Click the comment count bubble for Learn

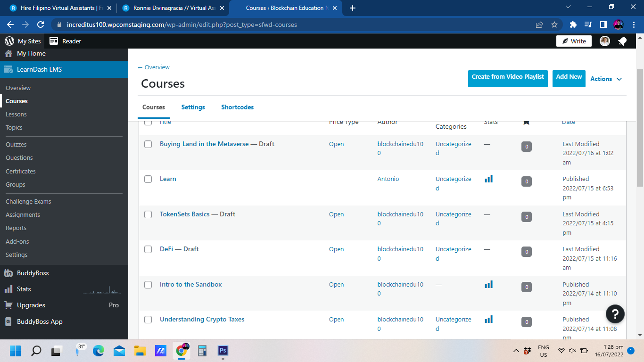527,181
